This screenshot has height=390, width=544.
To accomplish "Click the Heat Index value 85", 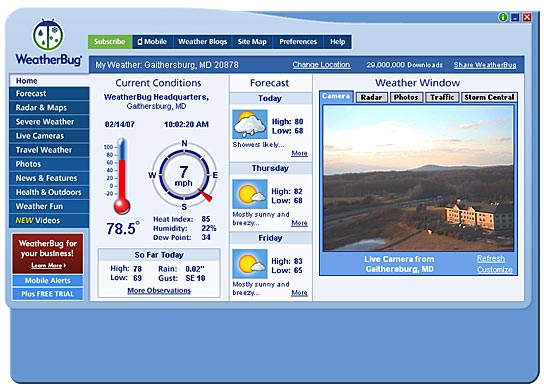I will tap(206, 219).
